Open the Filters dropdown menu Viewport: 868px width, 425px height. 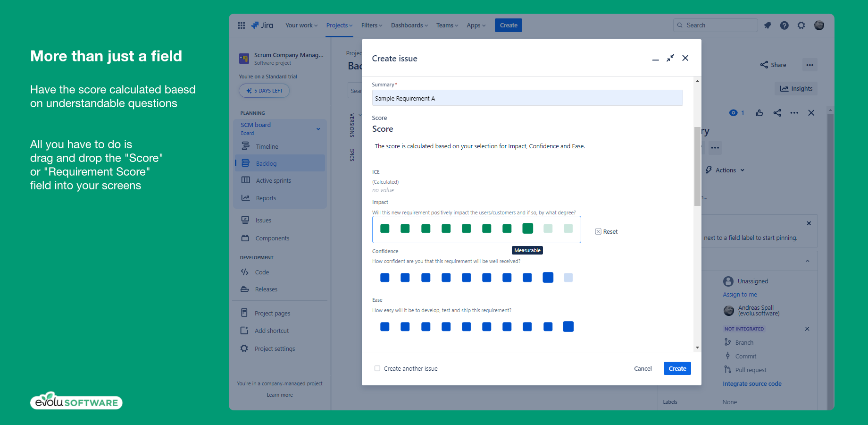372,25
